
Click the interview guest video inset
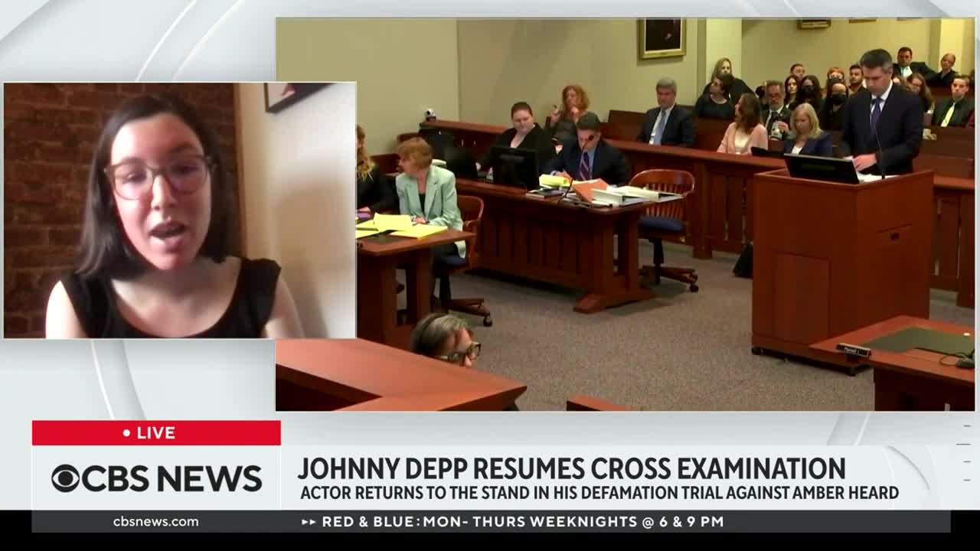180,210
